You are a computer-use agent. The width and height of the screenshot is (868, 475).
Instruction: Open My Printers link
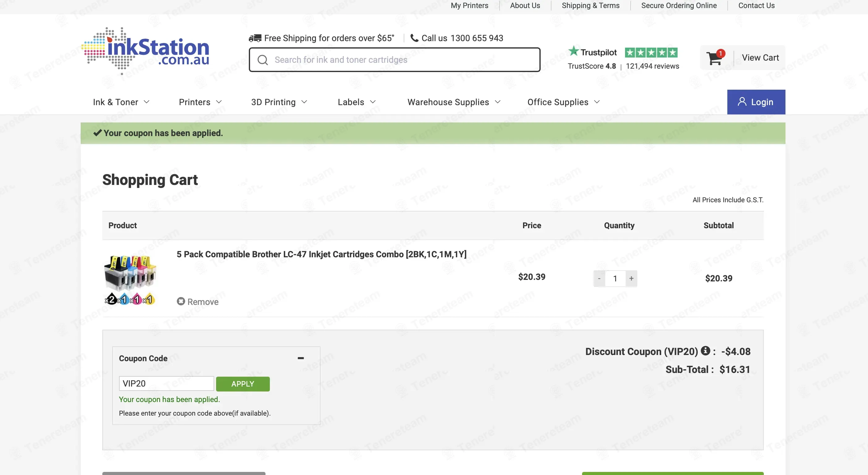469,5
